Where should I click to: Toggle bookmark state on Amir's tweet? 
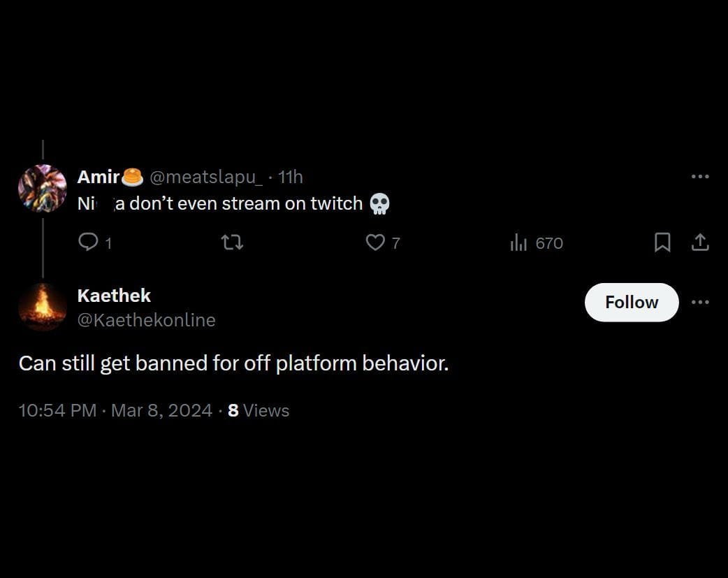(662, 243)
